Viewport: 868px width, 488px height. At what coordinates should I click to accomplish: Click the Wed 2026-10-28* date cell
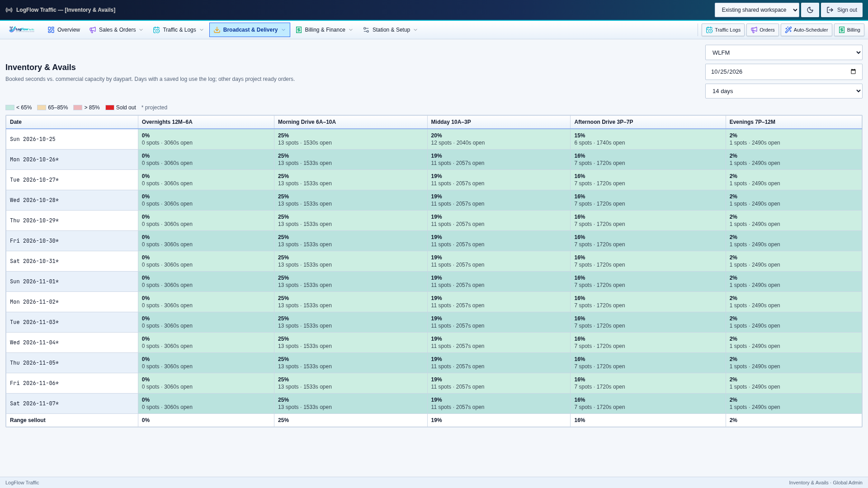pyautogui.click(x=72, y=200)
